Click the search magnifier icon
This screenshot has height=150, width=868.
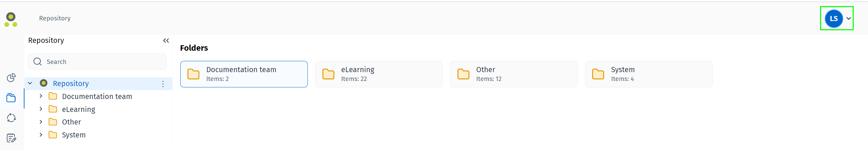point(37,62)
